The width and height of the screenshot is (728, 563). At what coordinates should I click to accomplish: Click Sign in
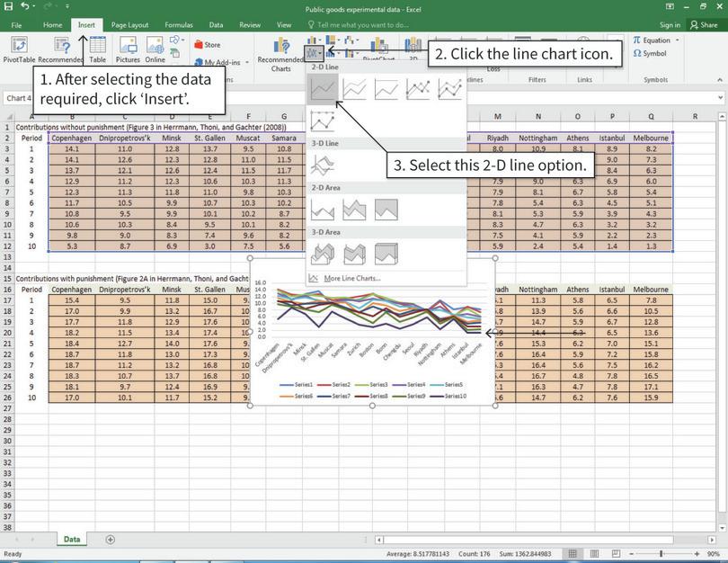tap(670, 25)
